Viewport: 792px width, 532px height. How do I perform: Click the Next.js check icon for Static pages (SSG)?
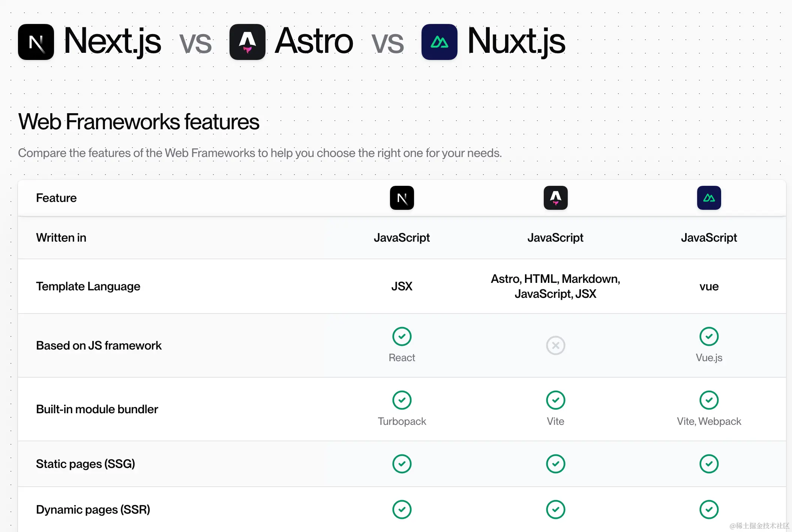[x=402, y=464]
